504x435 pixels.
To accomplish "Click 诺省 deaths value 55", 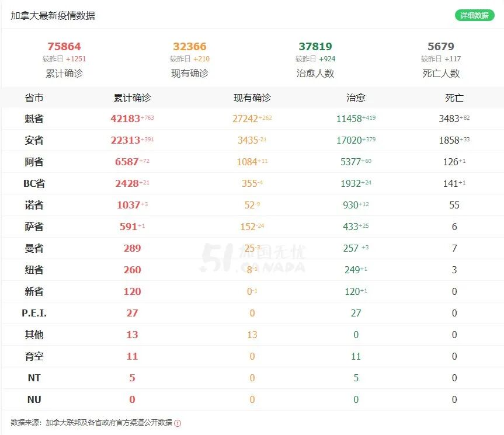I will (454, 205).
